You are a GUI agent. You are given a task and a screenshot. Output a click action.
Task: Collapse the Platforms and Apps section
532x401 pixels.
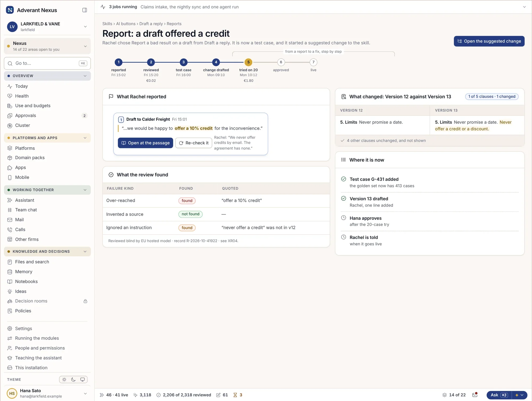[85, 138]
